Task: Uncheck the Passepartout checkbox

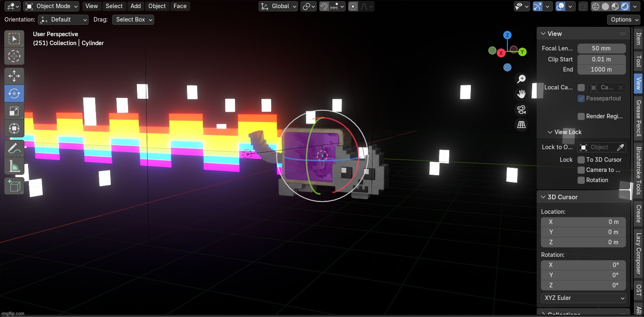Action: coord(581,98)
